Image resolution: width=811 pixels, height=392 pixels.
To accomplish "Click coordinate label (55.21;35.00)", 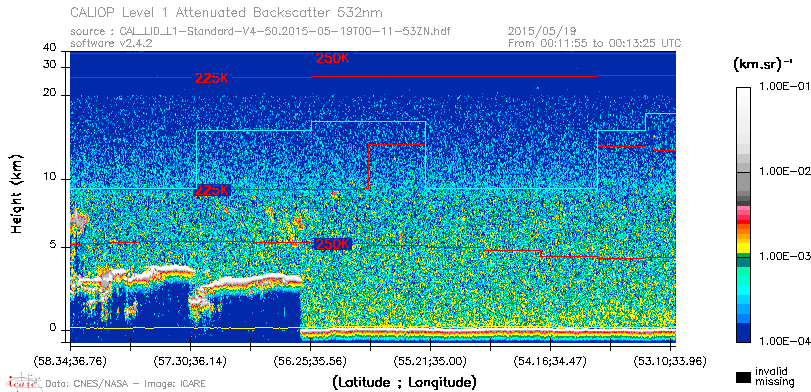I will 430,360.
